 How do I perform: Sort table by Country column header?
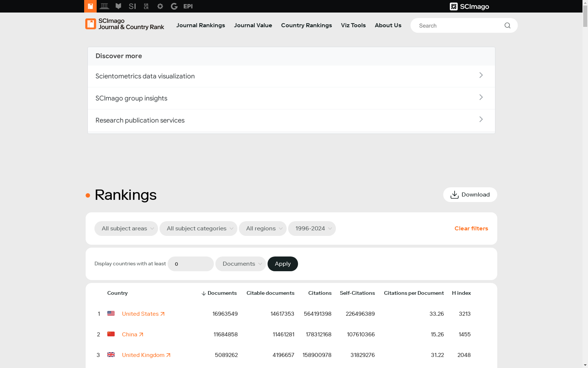point(118,293)
